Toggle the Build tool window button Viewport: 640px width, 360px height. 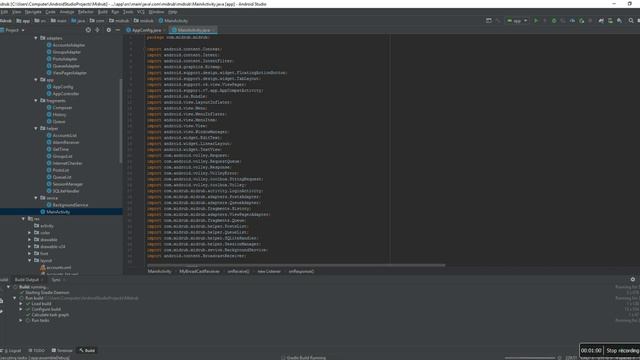click(87, 350)
